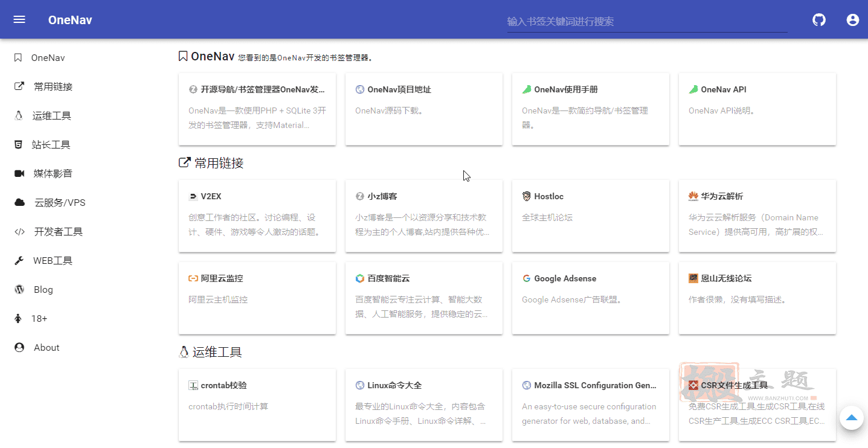This screenshot has width=868, height=448.
Task: Click the user circle icon beside sidebar About
Action: pos(19,347)
